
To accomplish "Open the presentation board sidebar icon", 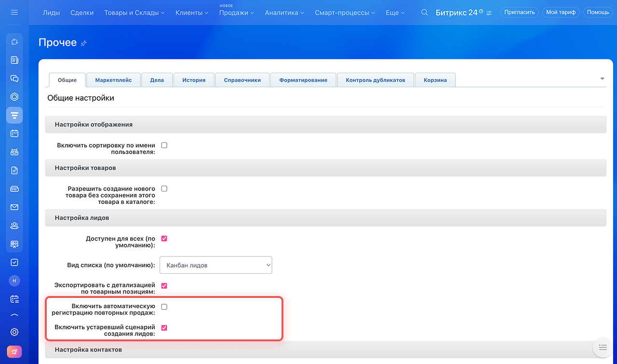I will 14,244.
